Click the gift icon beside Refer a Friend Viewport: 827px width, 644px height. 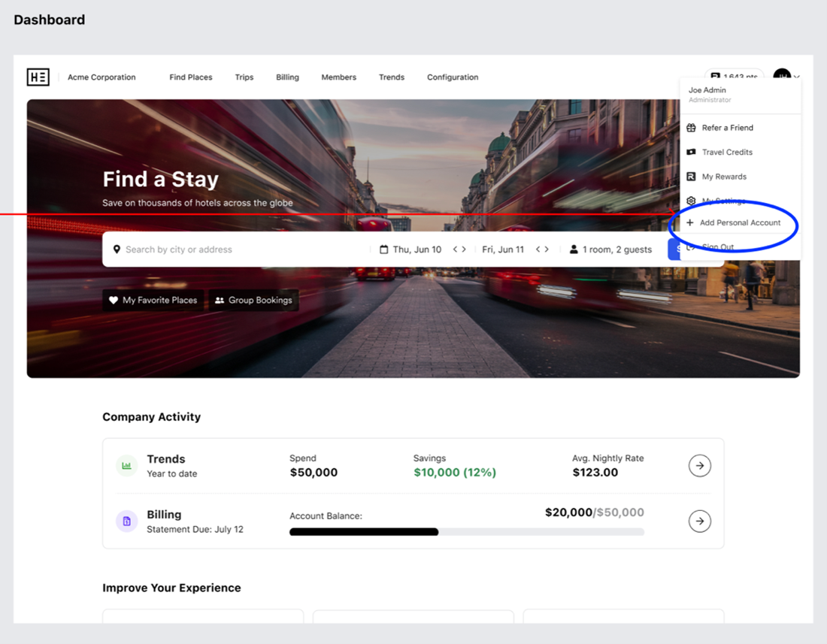(691, 128)
